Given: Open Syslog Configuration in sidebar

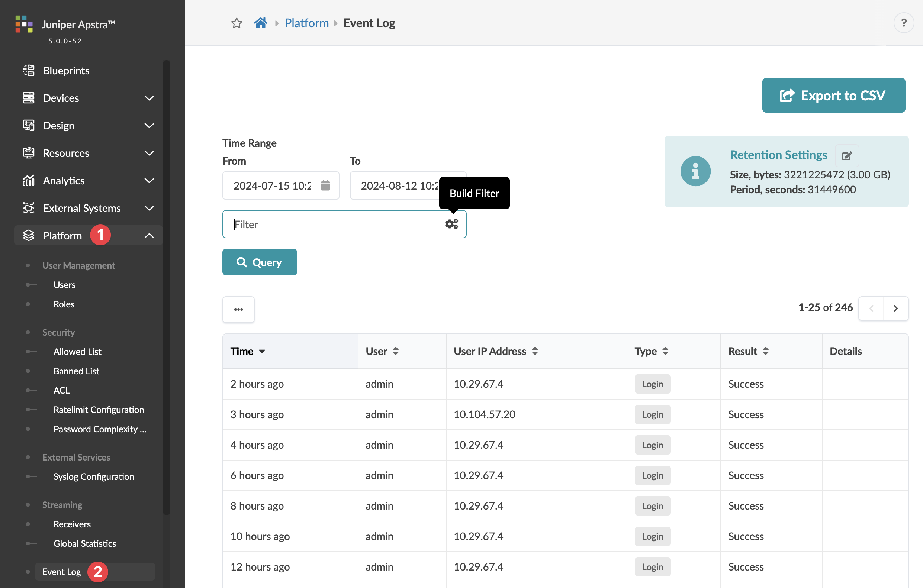Looking at the screenshot, I should 93,476.
